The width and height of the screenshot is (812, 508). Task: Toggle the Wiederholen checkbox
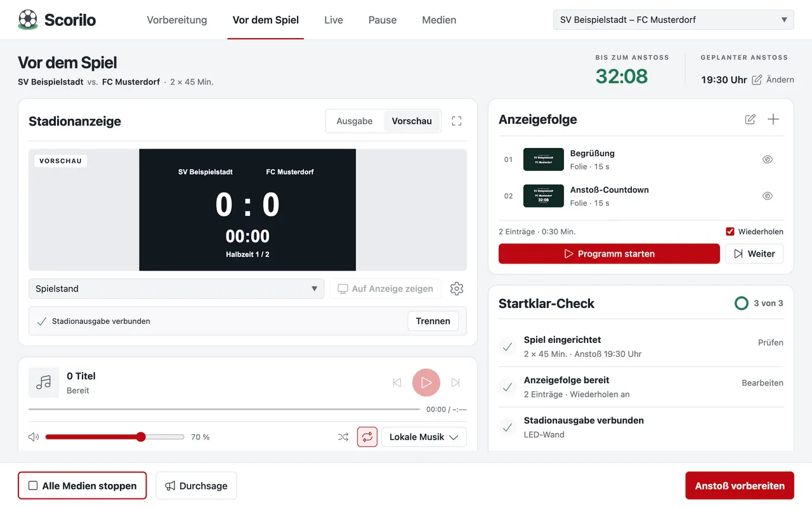pyautogui.click(x=730, y=232)
